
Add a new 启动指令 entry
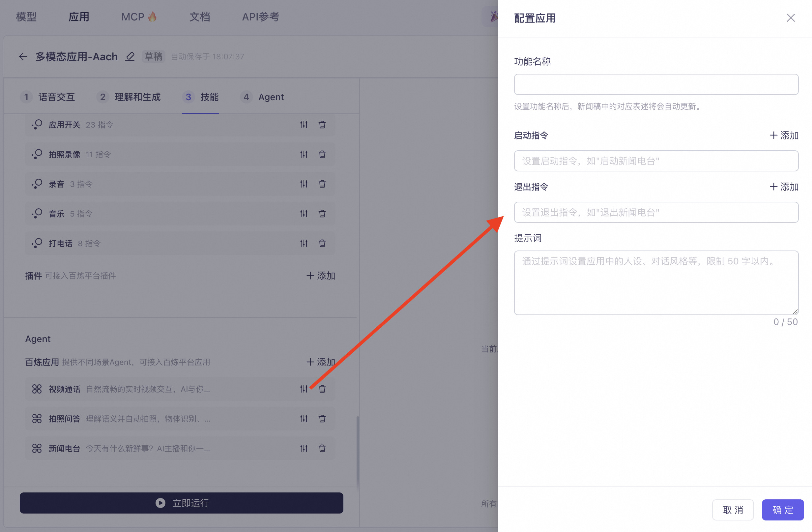(784, 135)
